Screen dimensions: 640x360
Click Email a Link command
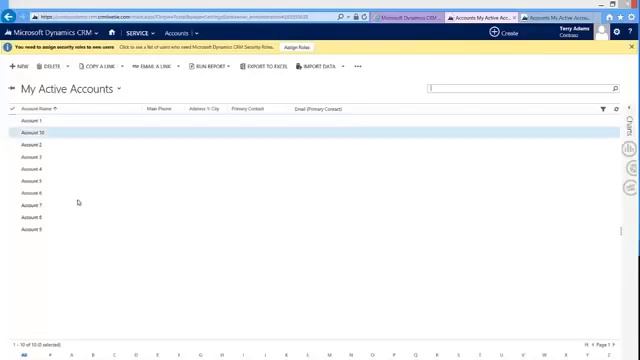pos(152,66)
